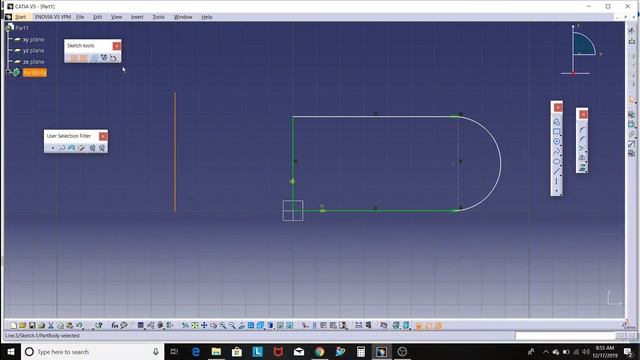
Task: Open the Help menu
Action: point(207,17)
